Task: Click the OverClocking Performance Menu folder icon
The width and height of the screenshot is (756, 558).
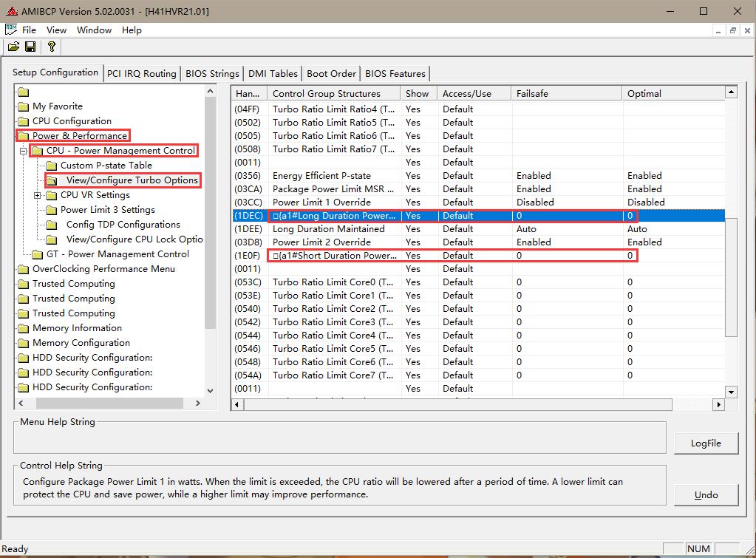Action: (23, 269)
